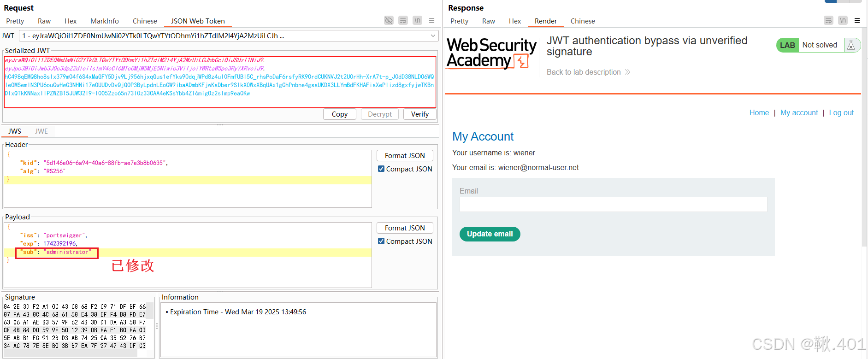Click the Decrypt button
Screen dimensions: 868x359
[x=380, y=114]
